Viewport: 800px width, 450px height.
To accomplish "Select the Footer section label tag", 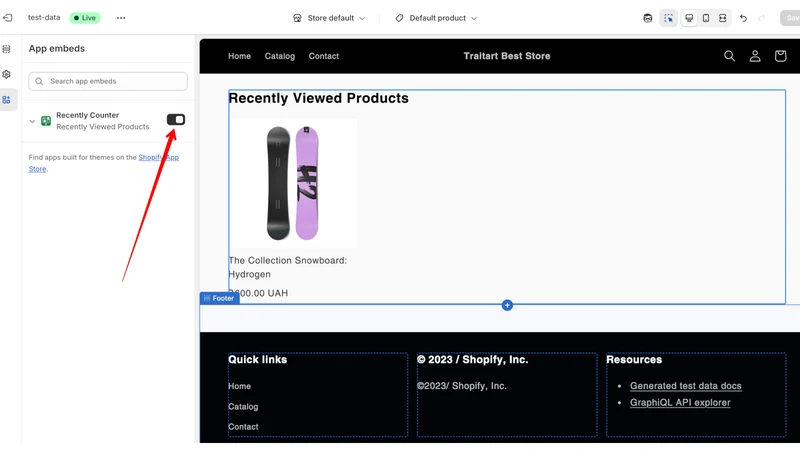I will pos(219,298).
